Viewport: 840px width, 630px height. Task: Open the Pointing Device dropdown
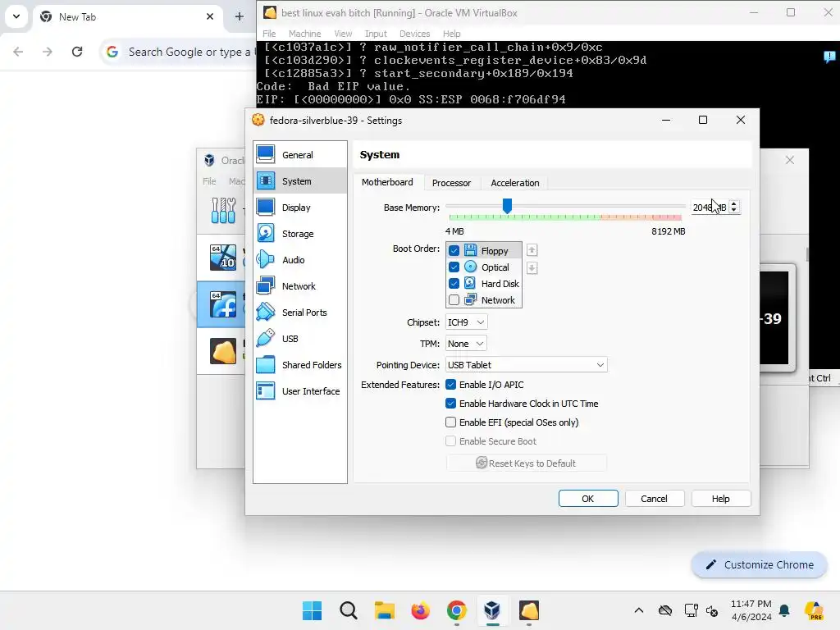click(526, 365)
